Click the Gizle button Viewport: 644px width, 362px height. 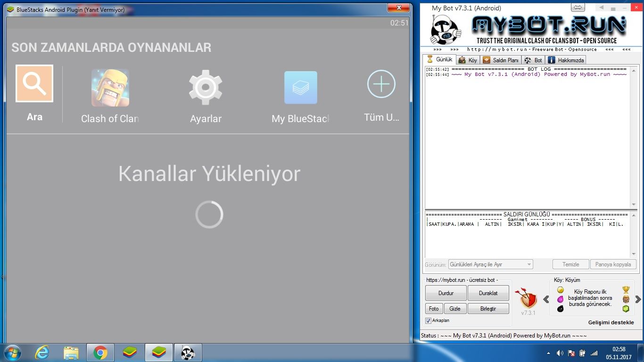pos(455,309)
